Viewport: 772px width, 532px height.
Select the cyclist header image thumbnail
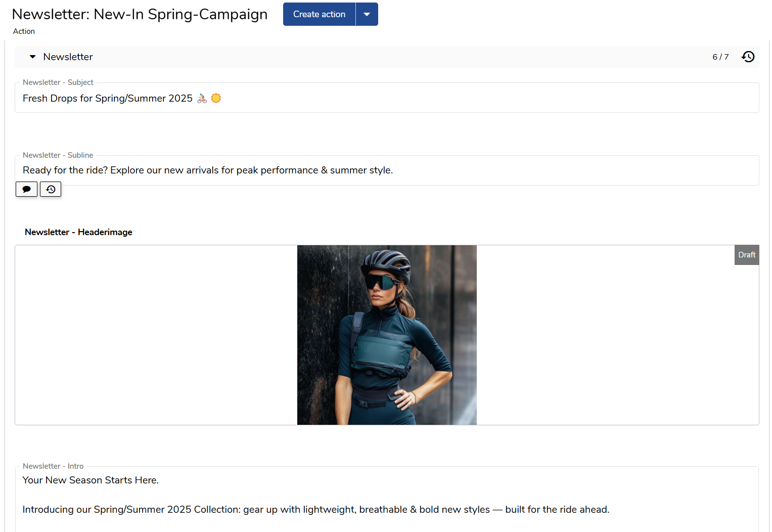(x=387, y=335)
